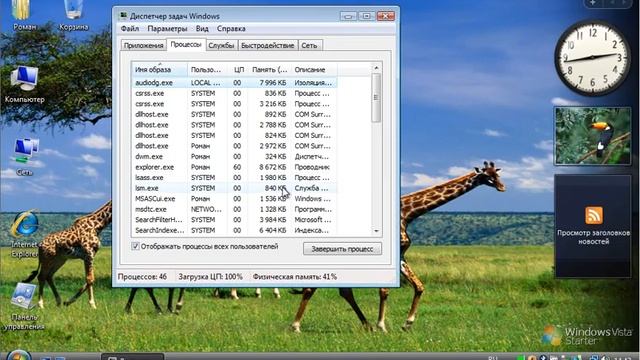
Task: Switch to the Службы tab
Action: coord(221,45)
